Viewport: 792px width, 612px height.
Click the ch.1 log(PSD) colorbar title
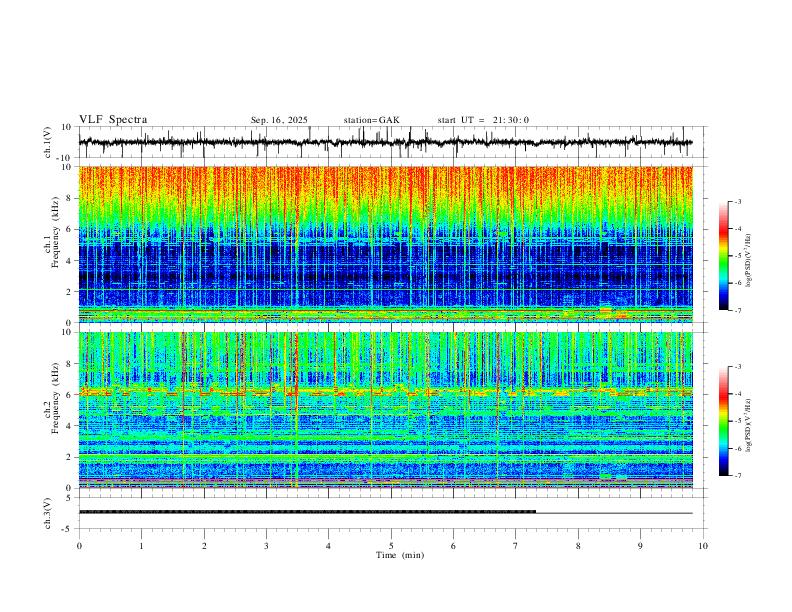(x=749, y=261)
